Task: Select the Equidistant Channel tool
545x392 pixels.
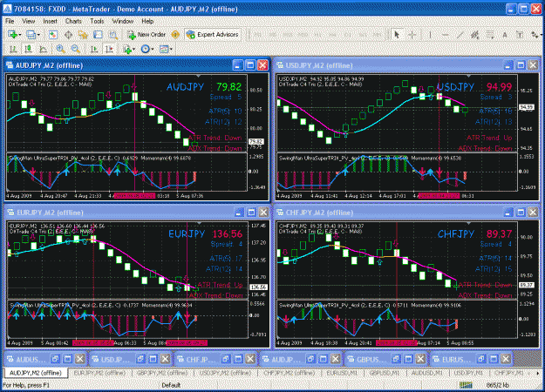Action: pos(474,35)
